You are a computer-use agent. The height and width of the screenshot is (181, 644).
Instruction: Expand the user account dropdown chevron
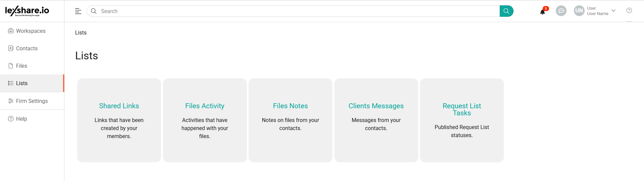click(613, 11)
